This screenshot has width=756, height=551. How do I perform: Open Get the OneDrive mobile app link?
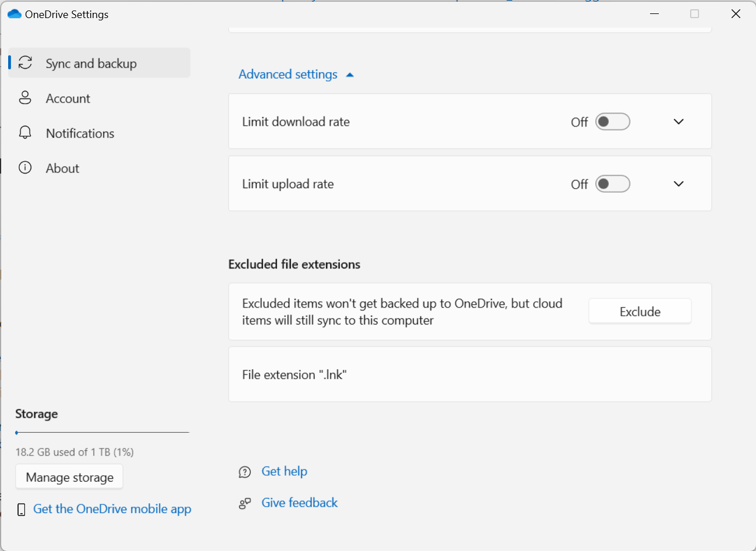112,508
